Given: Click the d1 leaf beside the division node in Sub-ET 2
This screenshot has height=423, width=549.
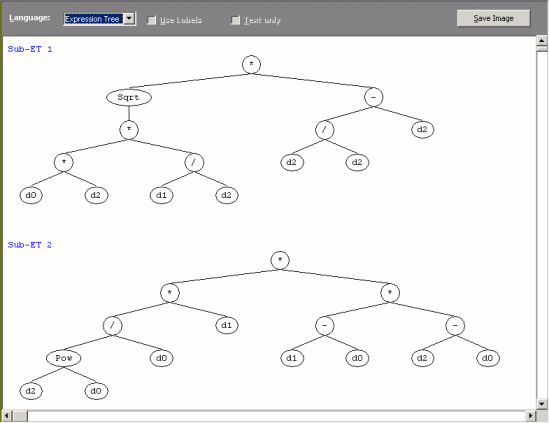Looking at the screenshot, I should tap(227, 325).
